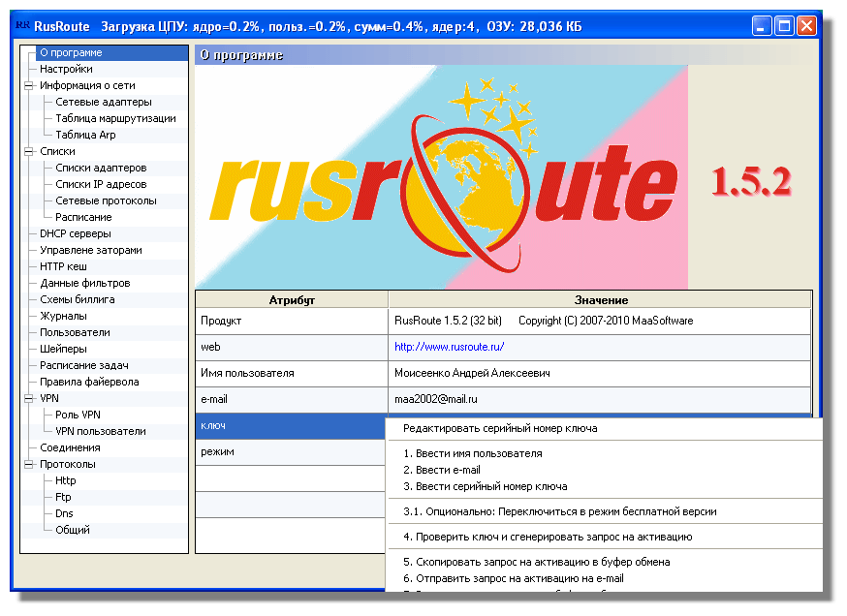Open VPN пользователи item
847x616 pixels.
click(101, 431)
